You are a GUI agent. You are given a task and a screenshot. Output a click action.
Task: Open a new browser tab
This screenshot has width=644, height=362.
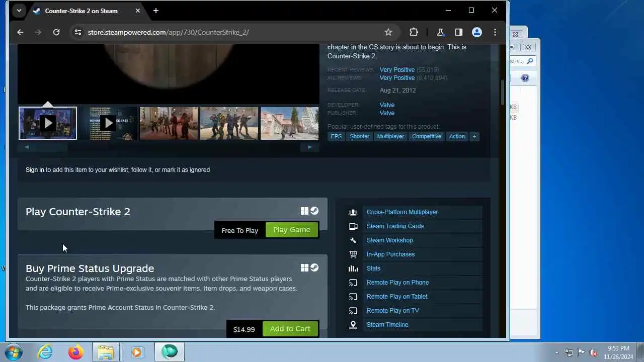coord(156,11)
